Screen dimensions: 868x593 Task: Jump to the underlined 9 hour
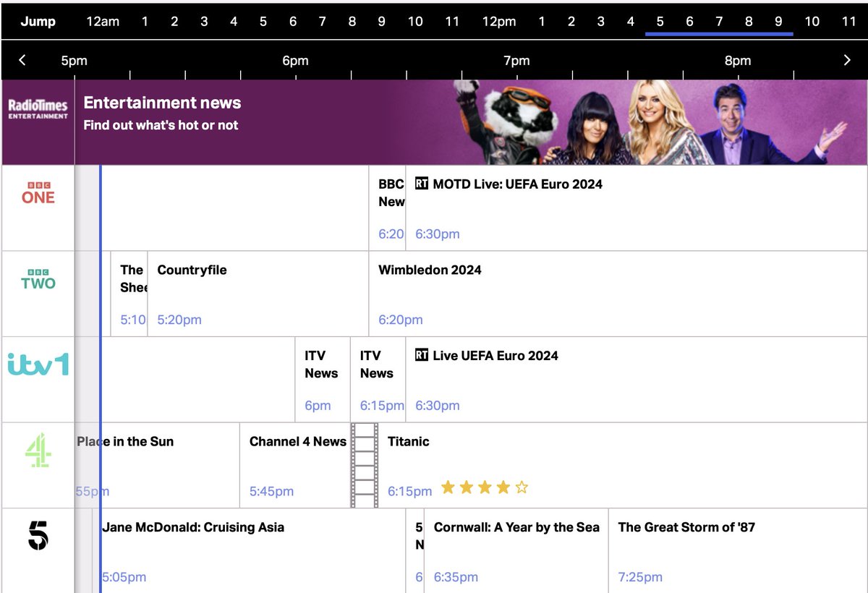[778, 21]
